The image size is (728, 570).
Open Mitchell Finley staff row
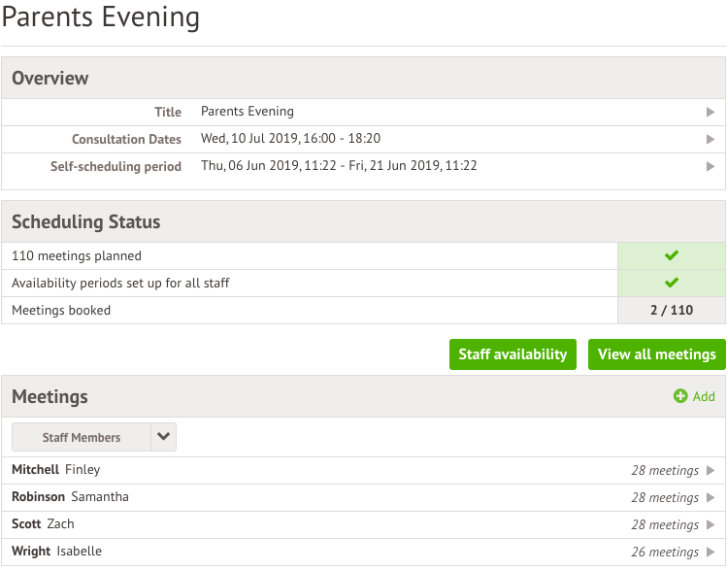56,470
